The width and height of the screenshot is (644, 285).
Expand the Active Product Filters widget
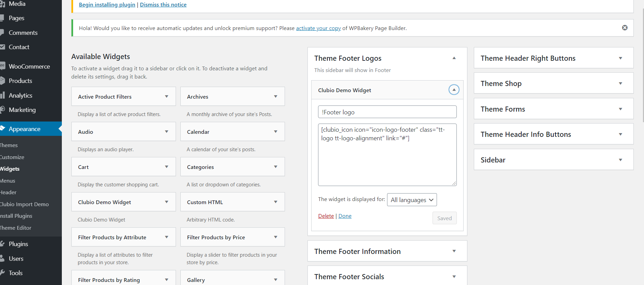point(166,97)
